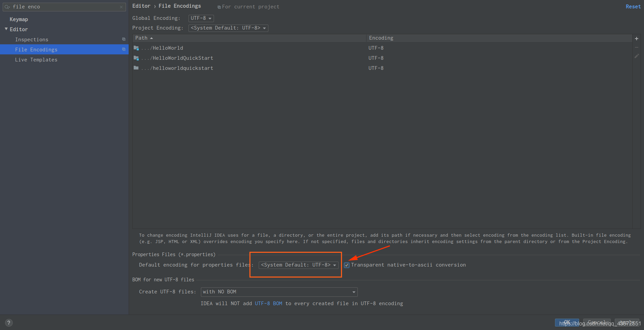
Task: Open the Project Encoding dropdown
Action: click(228, 28)
